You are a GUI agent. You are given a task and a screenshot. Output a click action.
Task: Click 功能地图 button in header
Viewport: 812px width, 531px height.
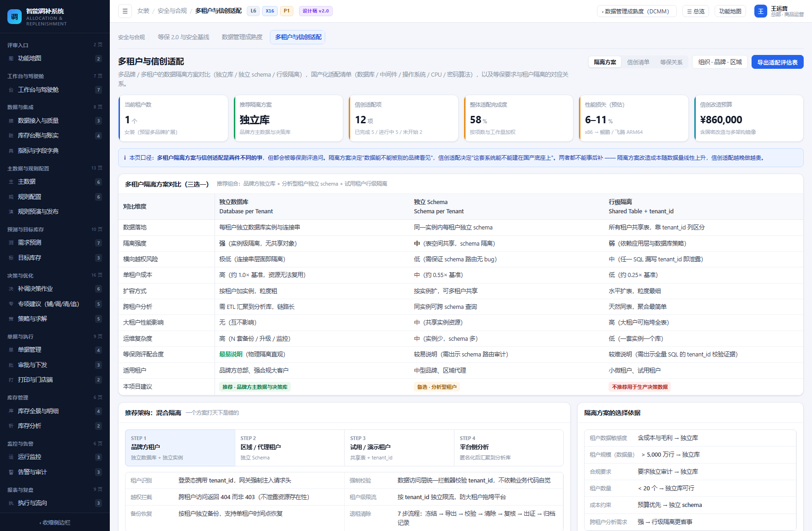730,12
